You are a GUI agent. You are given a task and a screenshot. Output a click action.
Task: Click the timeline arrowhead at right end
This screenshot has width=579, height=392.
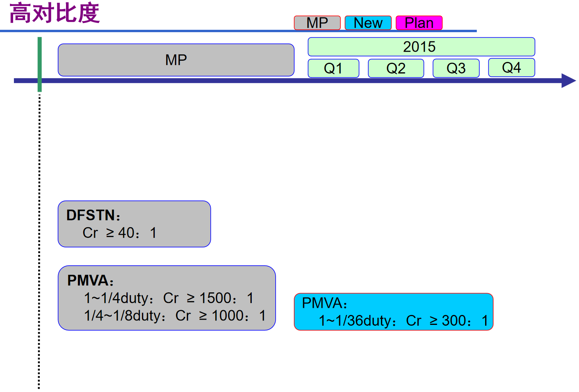point(568,81)
